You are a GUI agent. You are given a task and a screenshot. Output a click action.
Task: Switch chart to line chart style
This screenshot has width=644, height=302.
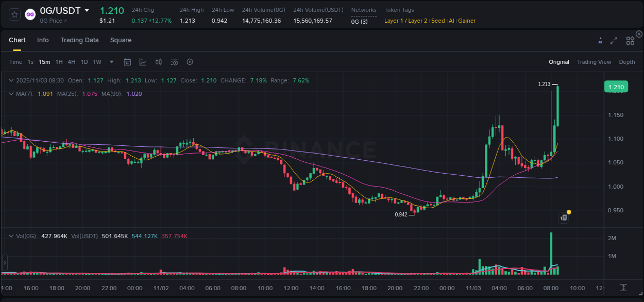pyautogui.click(x=143, y=62)
